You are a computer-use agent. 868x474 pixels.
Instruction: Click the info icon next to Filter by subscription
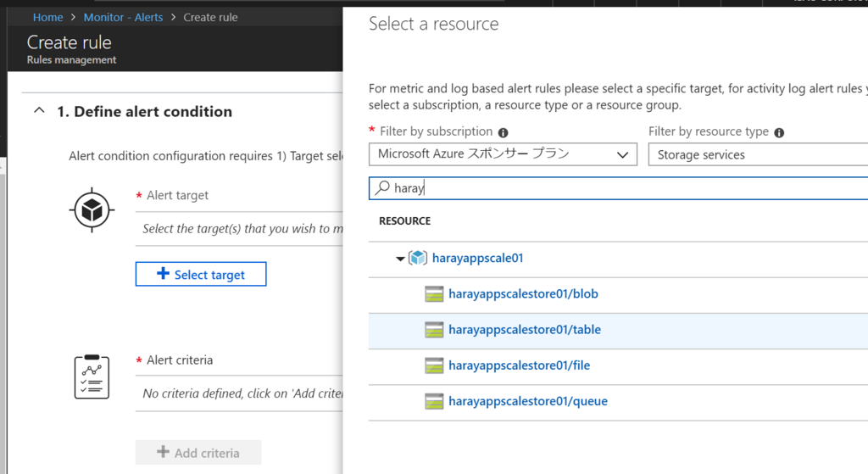coord(504,132)
